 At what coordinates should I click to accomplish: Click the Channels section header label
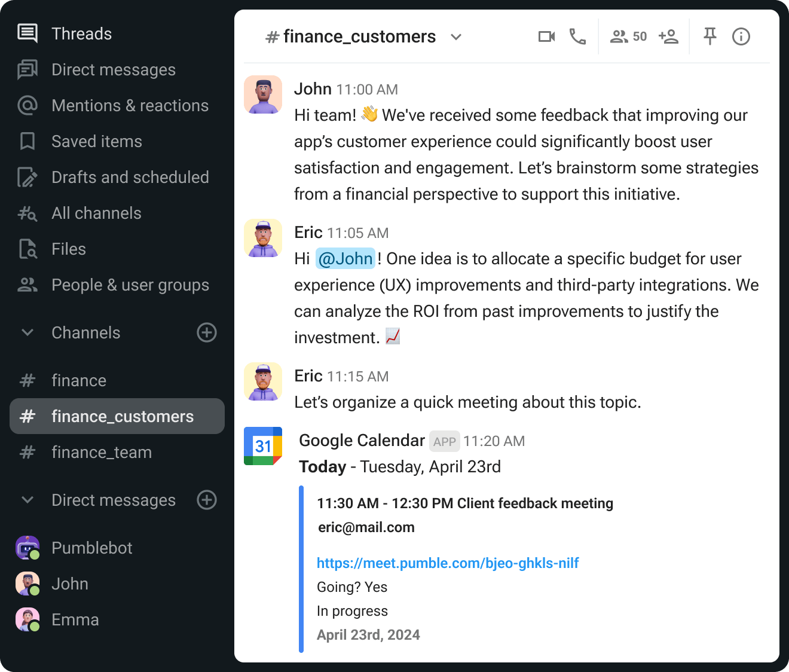tap(86, 332)
